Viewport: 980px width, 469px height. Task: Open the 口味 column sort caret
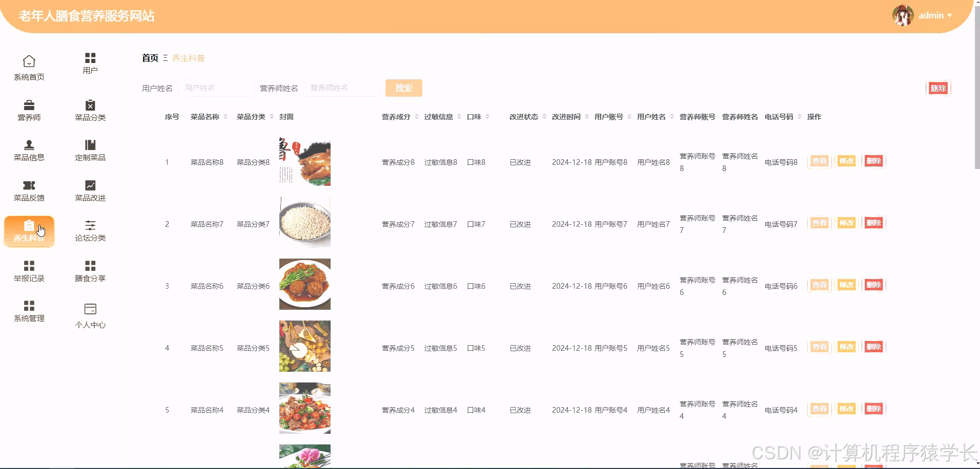pos(487,116)
